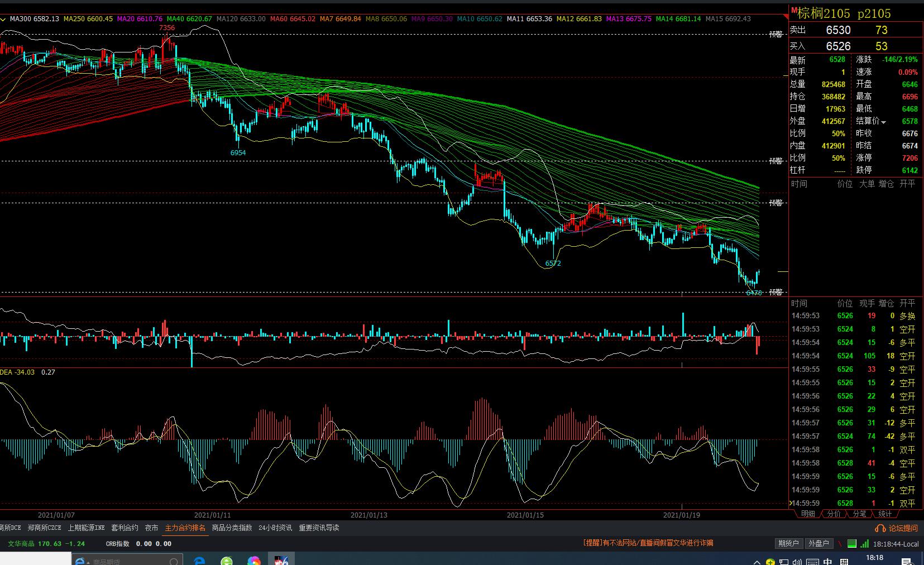Click the 文华商品 index readout
Viewport: 924px width, 565px height.
46,544
